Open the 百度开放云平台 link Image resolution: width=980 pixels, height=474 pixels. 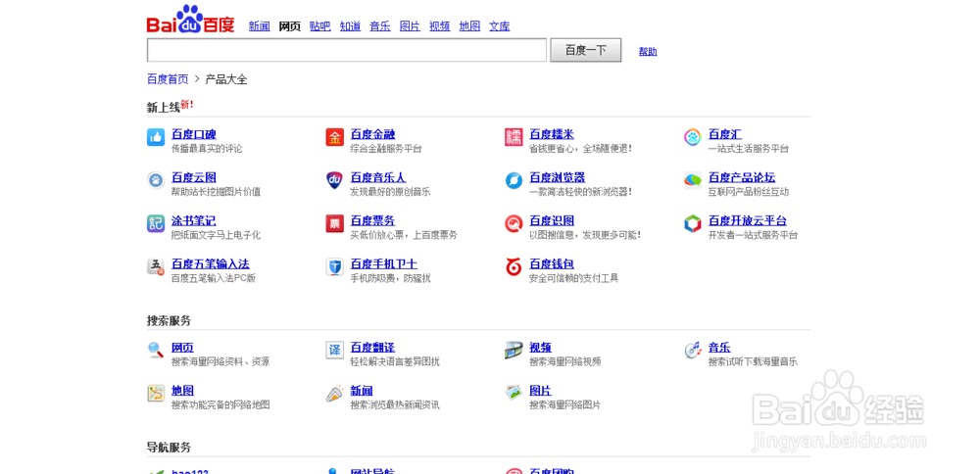point(747,220)
